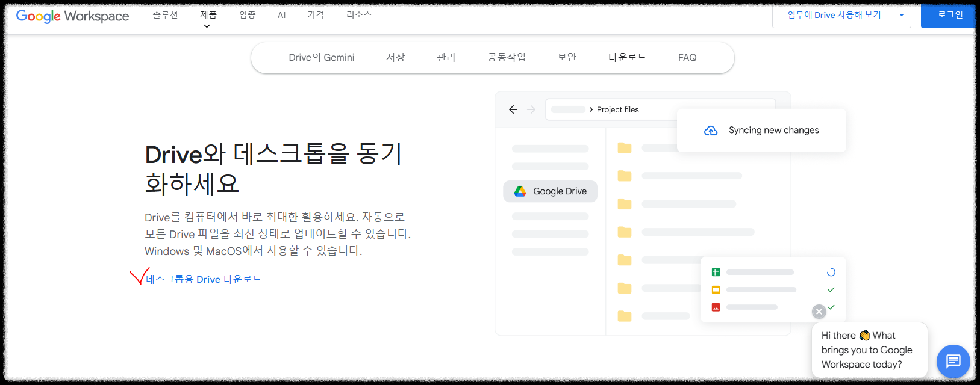Screen dimensions: 980x385
Task: Open the Google Workspace logo home link
Action: pyautogui.click(x=72, y=16)
